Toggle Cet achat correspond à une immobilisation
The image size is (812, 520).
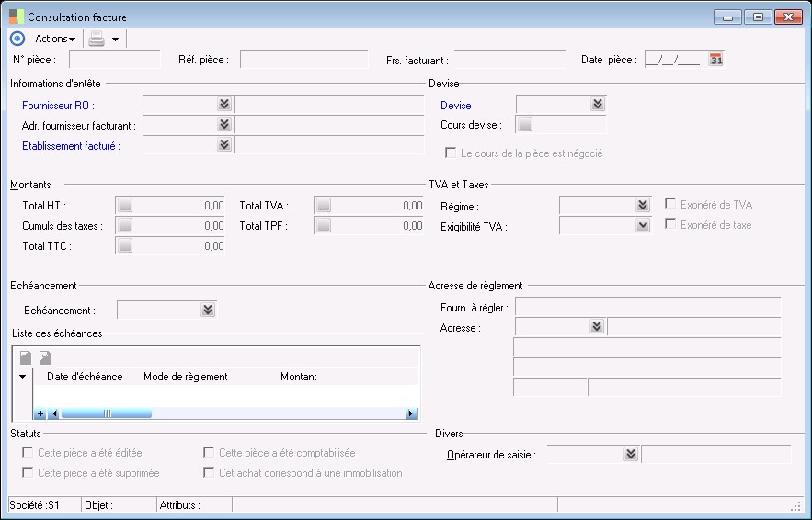tap(209, 472)
